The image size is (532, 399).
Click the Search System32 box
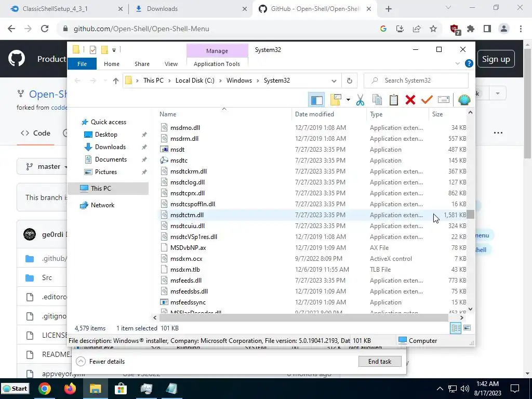[x=416, y=81]
